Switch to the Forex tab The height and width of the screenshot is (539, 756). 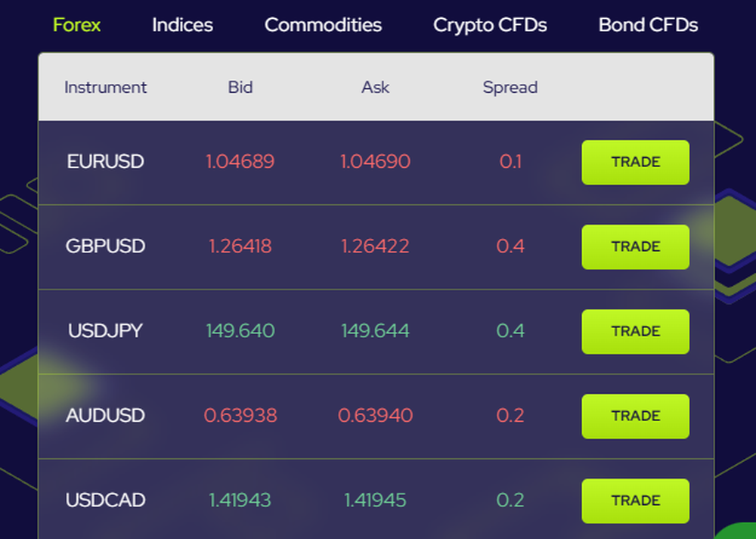(x=76, y=25)
